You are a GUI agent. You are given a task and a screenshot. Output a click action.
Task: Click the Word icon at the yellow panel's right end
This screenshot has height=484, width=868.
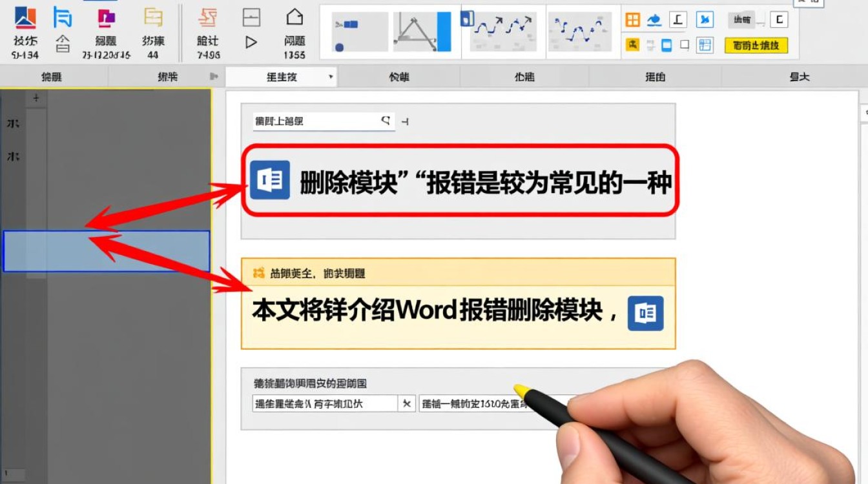(x=646, y=314)
